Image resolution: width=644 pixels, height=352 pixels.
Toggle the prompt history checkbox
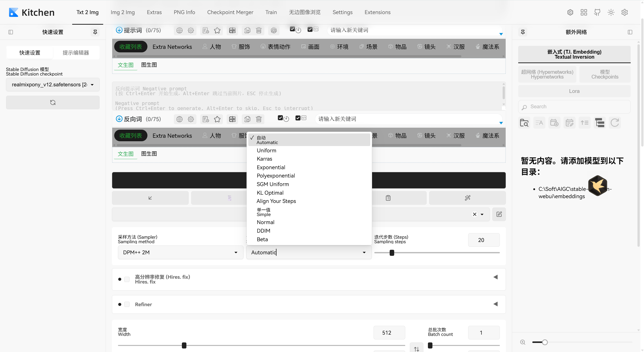coord(292,29)
